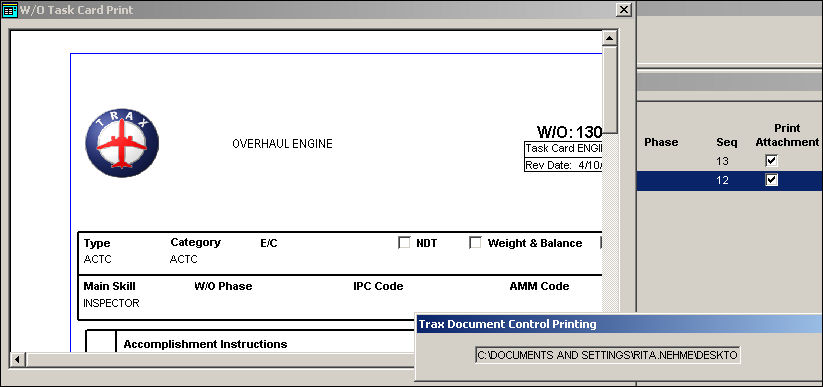Click the Main Skill label
The height and width of the screenshot is (387, 823).
(x=109, y=286)
